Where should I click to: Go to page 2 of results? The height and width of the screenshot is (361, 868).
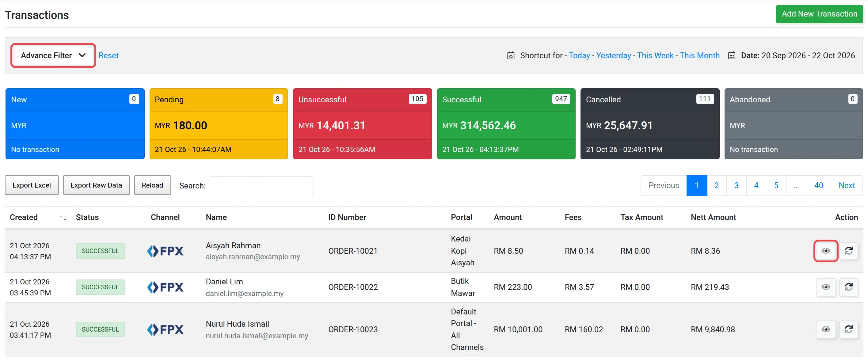tap(716, 185)
